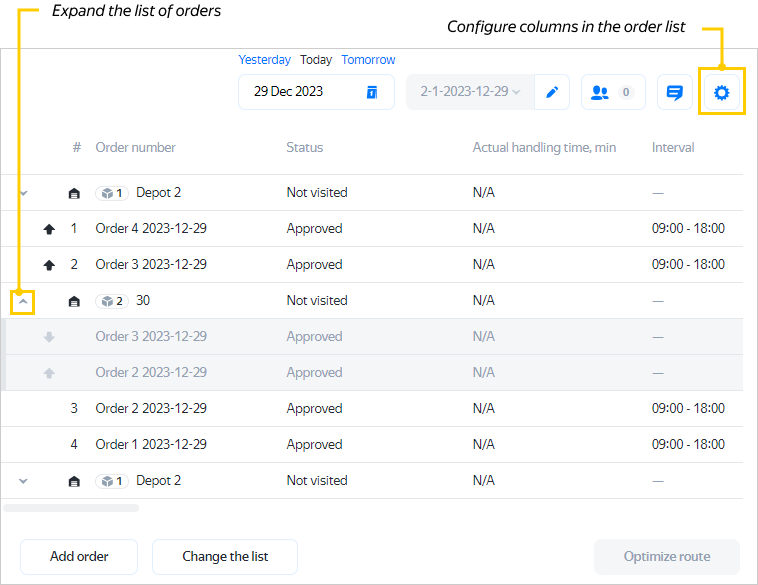Click the up arrow icon for Order 4
This screenshot has width=758, height=585.
(x=49, y=229)
